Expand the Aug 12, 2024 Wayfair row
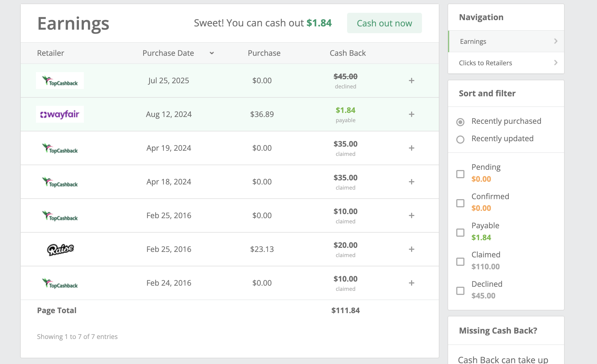This screenshot has height=364, width=597. coord(411,114)
